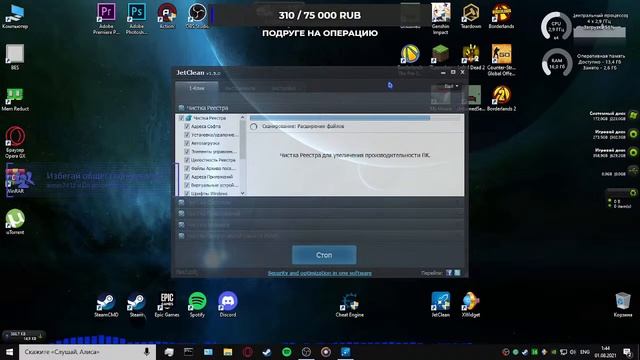
Task: Launch Cheat Engine desktop icon
Action: click(x=349, y=304)
